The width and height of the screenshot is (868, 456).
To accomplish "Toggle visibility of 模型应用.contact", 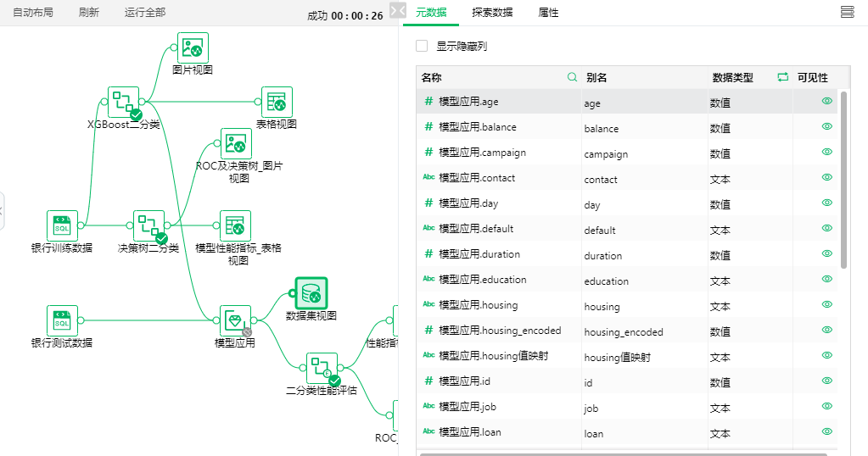I will click(827, 177).
